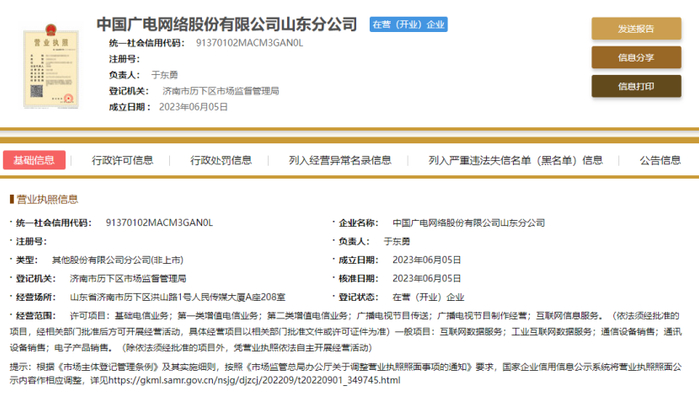Click header 成立日期 value 2023年06月05日
This screenshot has height=402, width=699.
[x=193, y=107]
